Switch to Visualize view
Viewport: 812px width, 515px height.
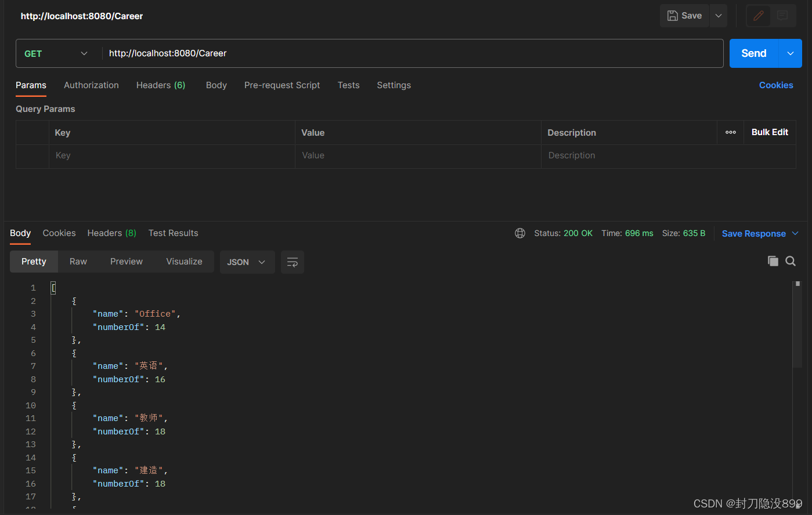[x=184, y=262]
